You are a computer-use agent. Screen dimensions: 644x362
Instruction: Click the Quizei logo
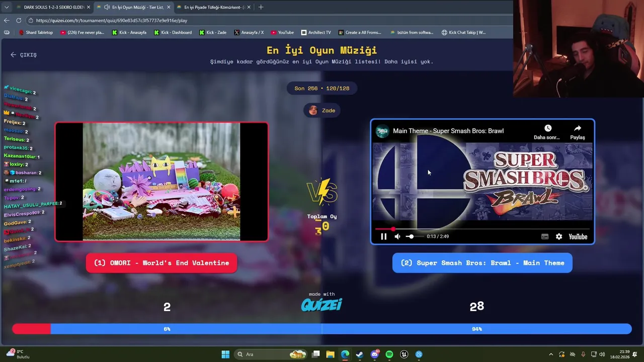pos(321,305)
